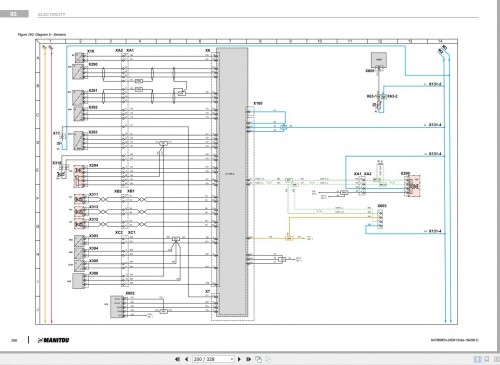Click the X7 connector label
The height and width of the screenshot is (365, 500).
[207, 291]
